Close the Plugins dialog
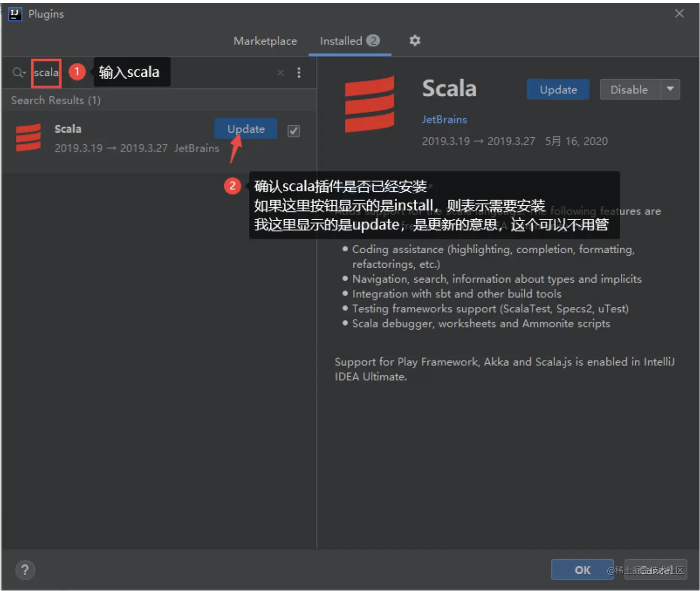The image size is (700, 591). coord(679,13)
